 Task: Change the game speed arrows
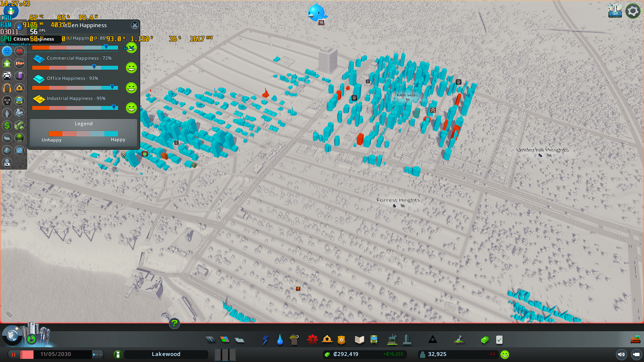[98, 354]
